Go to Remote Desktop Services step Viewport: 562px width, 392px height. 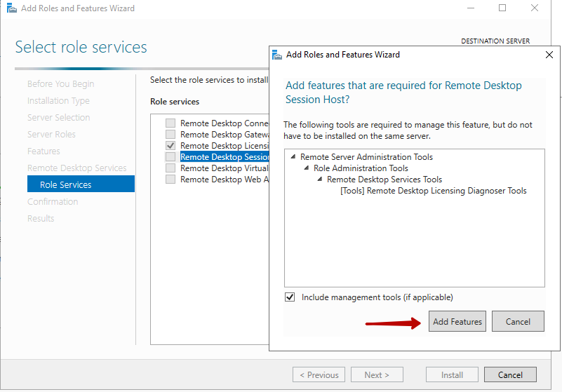pos(76,168)
